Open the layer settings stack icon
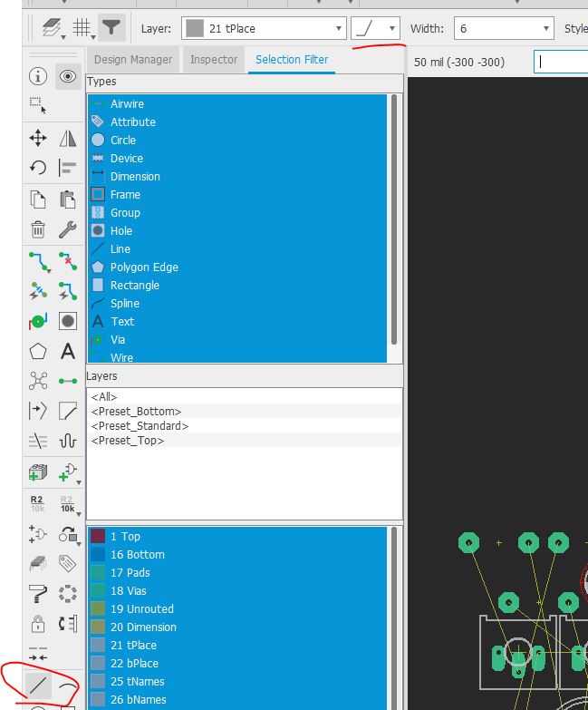Viewport: 588px width, 710px height. click(51, 27)
